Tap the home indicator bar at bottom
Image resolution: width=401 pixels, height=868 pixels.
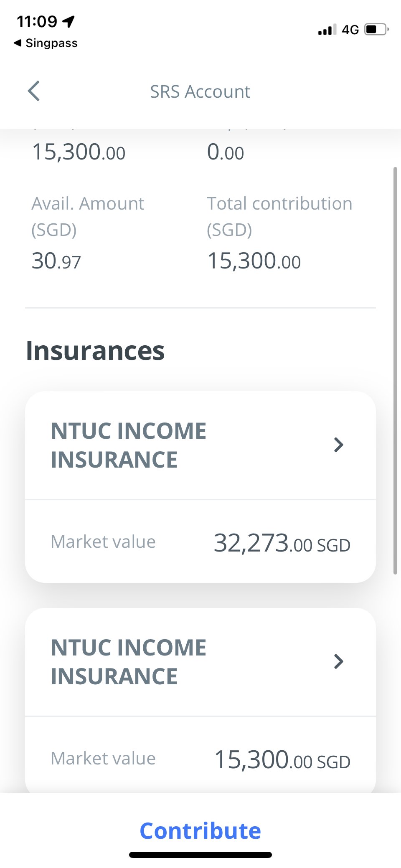click(x=200, y=855)
